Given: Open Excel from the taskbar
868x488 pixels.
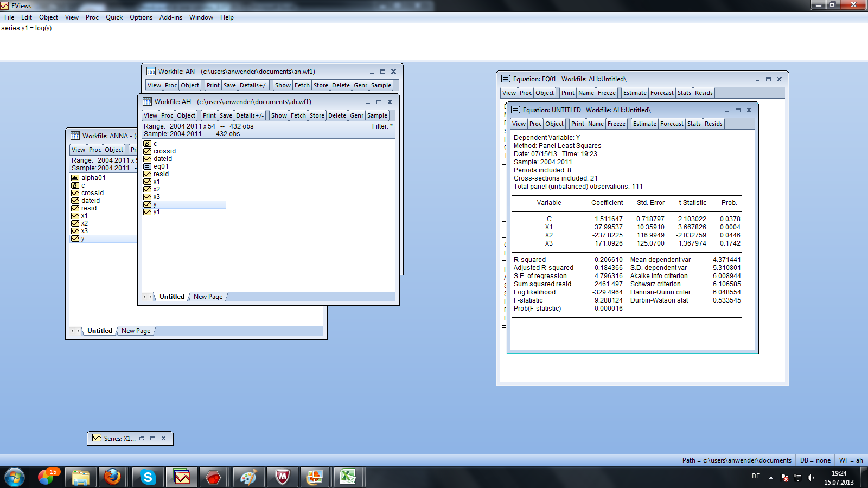Looking at the screenshot, I should tap(347, 478).
